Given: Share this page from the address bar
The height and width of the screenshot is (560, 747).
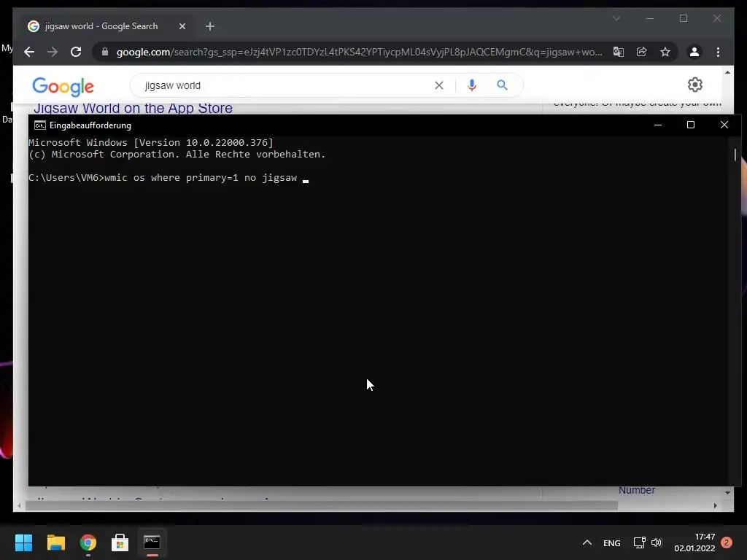Looking at the screenshot, I should tap(642, 52).
